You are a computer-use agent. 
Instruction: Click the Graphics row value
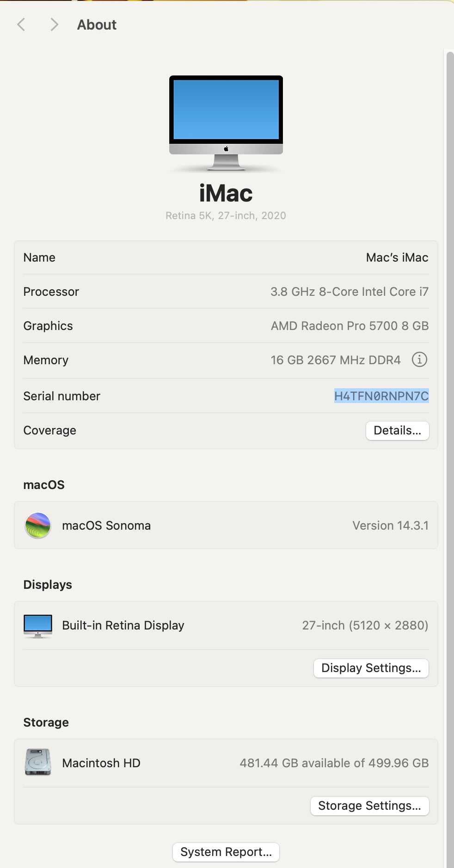(x=350, y=326)
